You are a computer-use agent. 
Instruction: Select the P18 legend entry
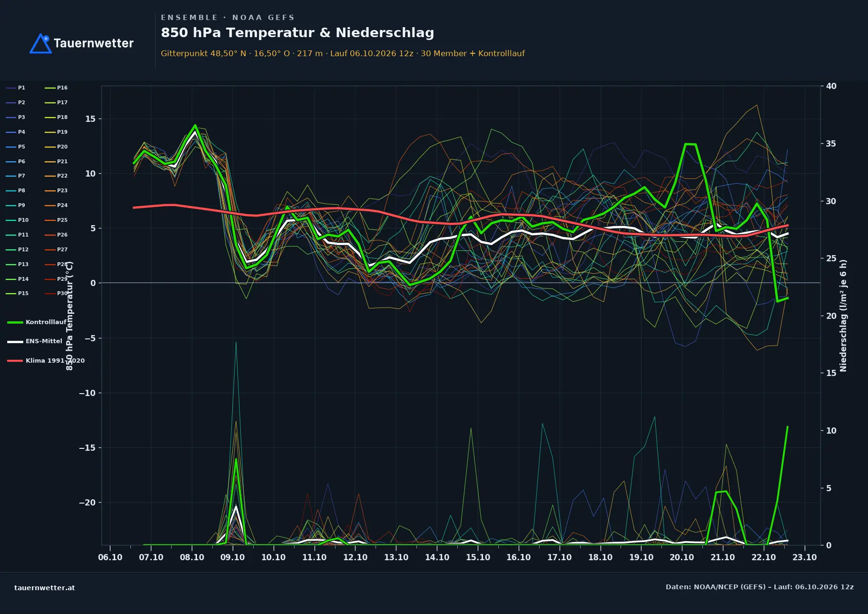click(56, 118)
